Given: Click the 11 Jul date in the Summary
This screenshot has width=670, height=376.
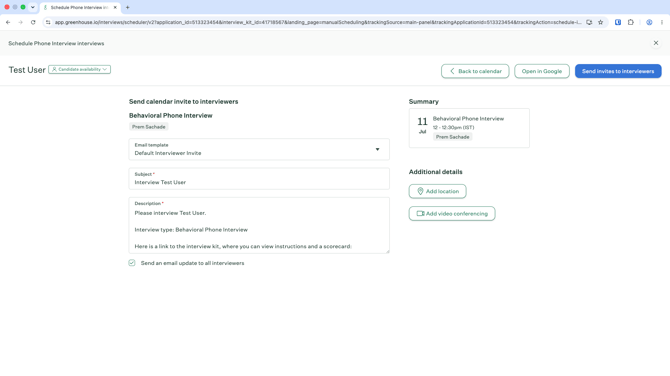Looking at the screenshot, I should [422, 125].
